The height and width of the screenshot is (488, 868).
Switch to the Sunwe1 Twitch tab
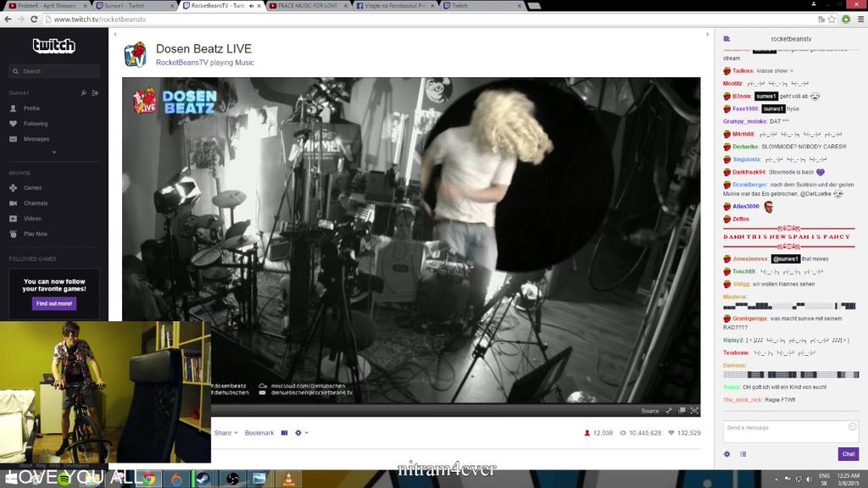coord(134,6)
